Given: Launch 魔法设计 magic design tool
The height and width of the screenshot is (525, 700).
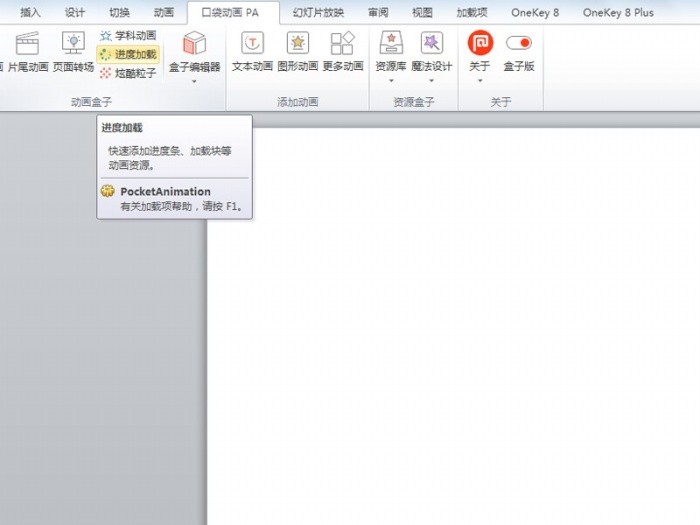Looking at the screenshot, I should pyautogui.click(x=431, y=43).
